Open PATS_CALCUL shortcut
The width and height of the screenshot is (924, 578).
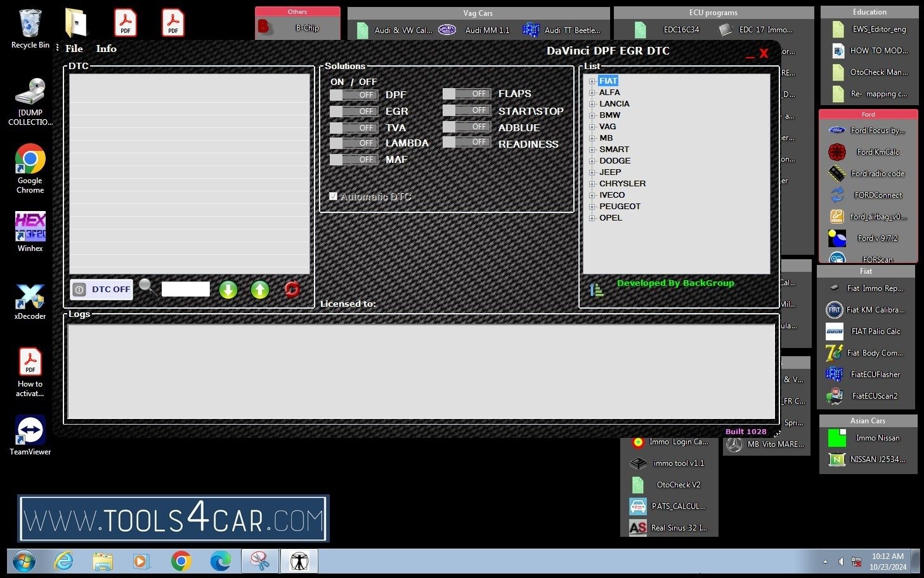668,506
